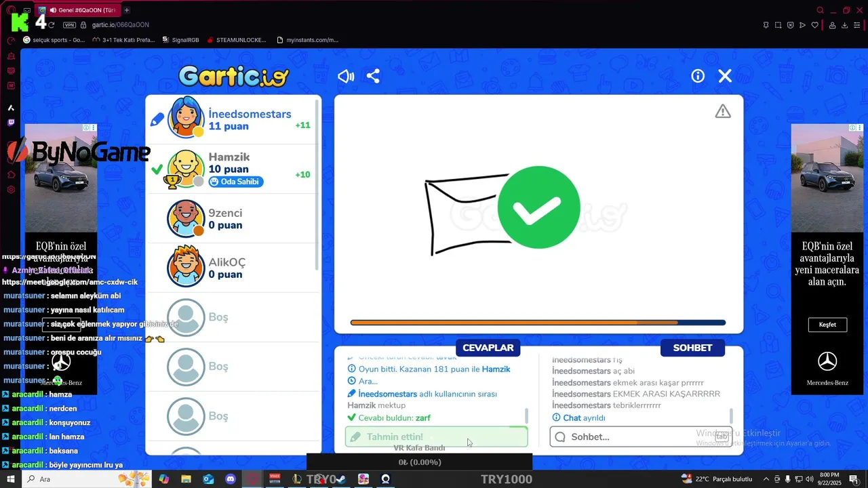Open Windows Start menu
The image size is (868, 488).
(x=11, y=479)
